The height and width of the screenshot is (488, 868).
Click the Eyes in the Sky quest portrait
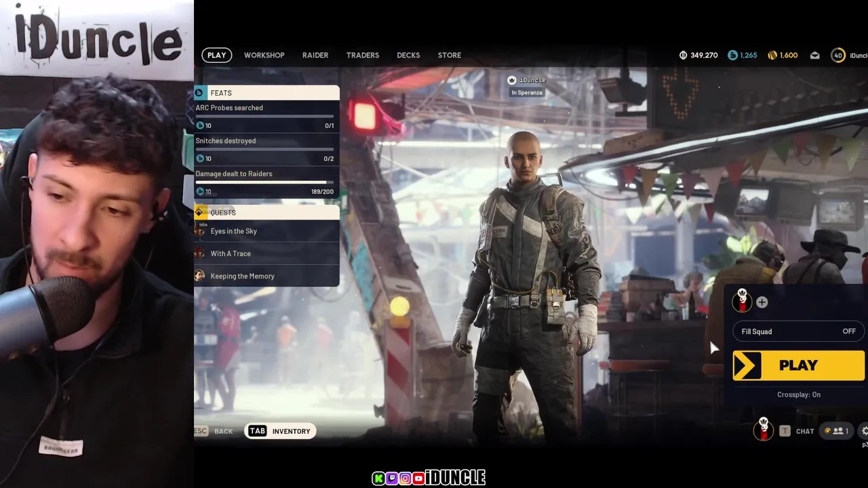[x=199, y=231]
